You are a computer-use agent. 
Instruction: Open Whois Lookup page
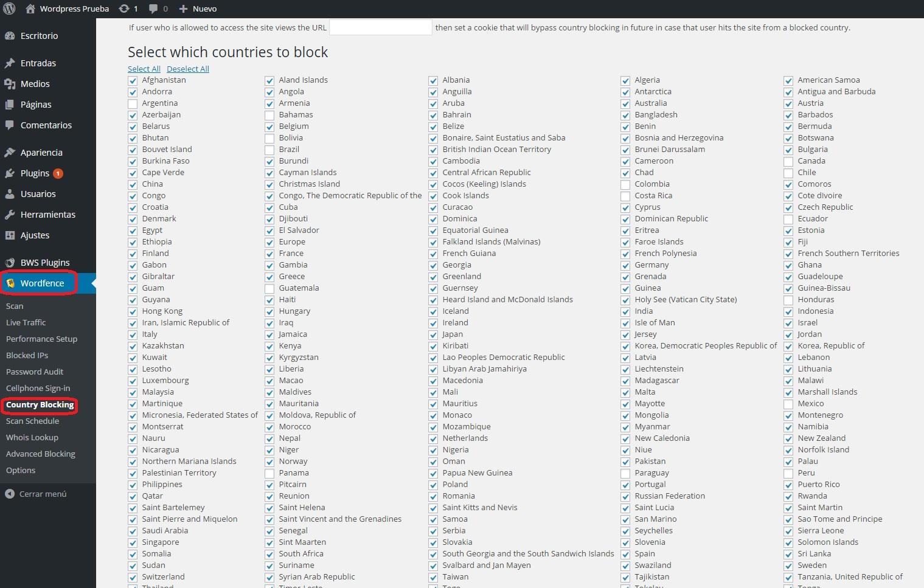[x=32, y=437]
